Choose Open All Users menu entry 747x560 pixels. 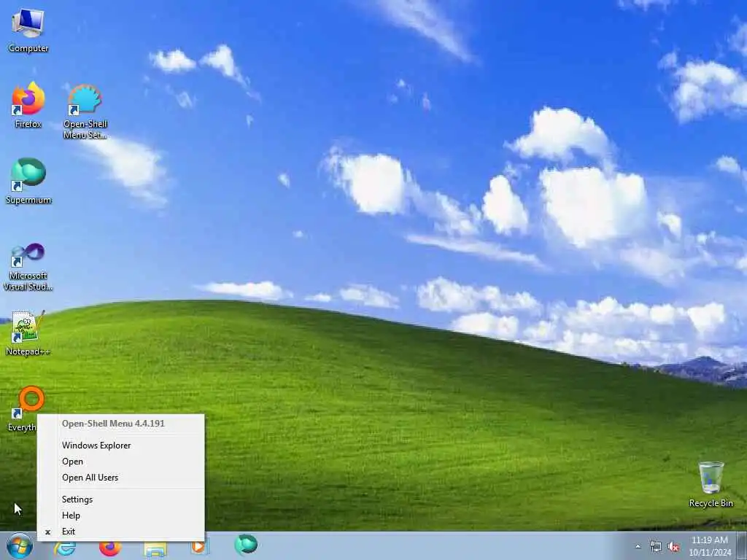pyautogui.click(x=121, y=478)
